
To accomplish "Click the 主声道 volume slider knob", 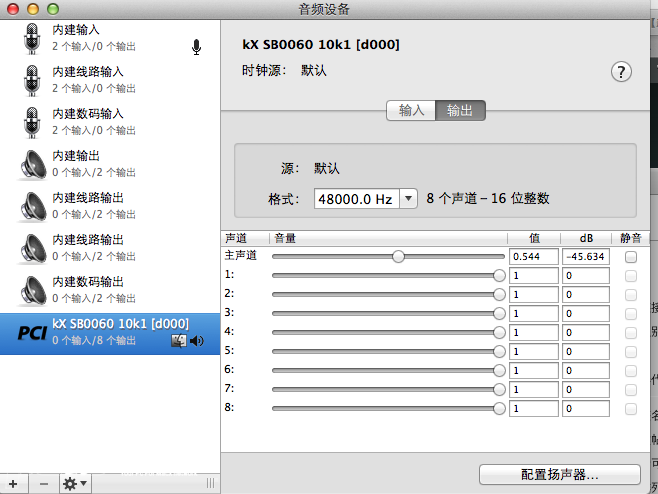I will [x=398, y=256].
